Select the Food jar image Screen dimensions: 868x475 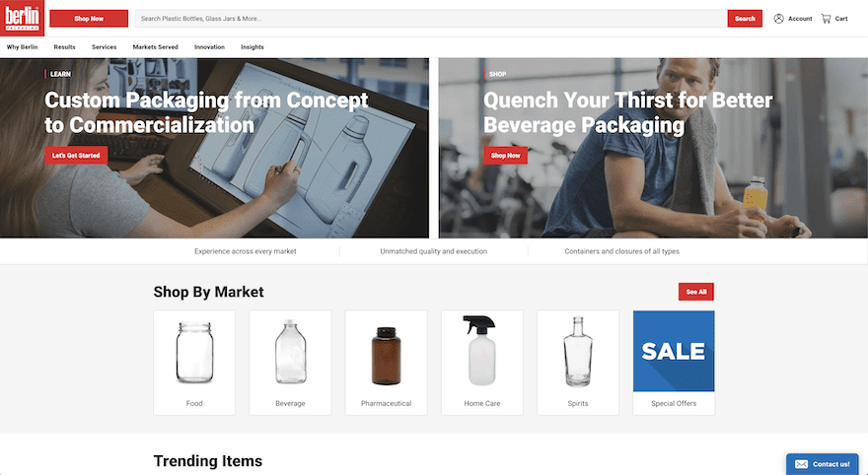tap(194, 352)
